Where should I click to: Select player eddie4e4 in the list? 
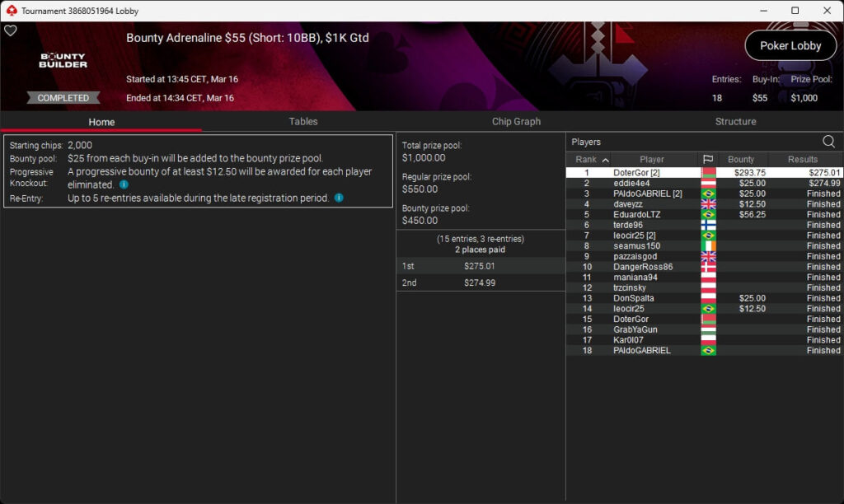[x=705, y=184]
